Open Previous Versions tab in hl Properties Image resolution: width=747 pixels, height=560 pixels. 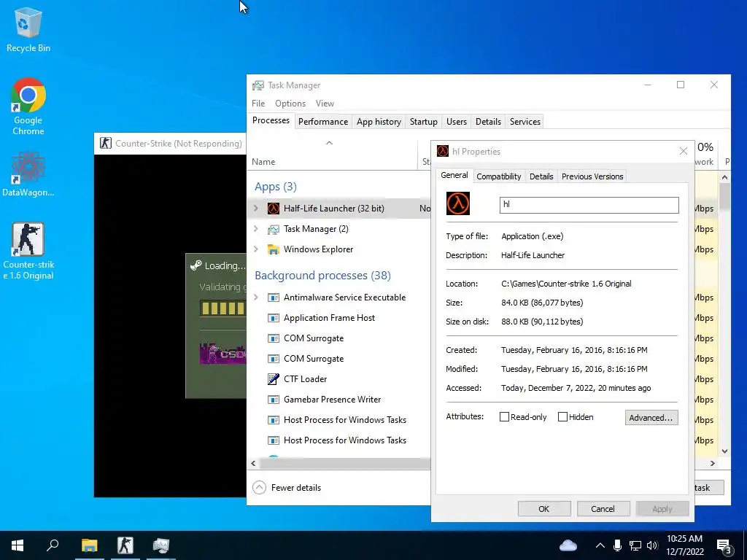click(x=592, y=176)
